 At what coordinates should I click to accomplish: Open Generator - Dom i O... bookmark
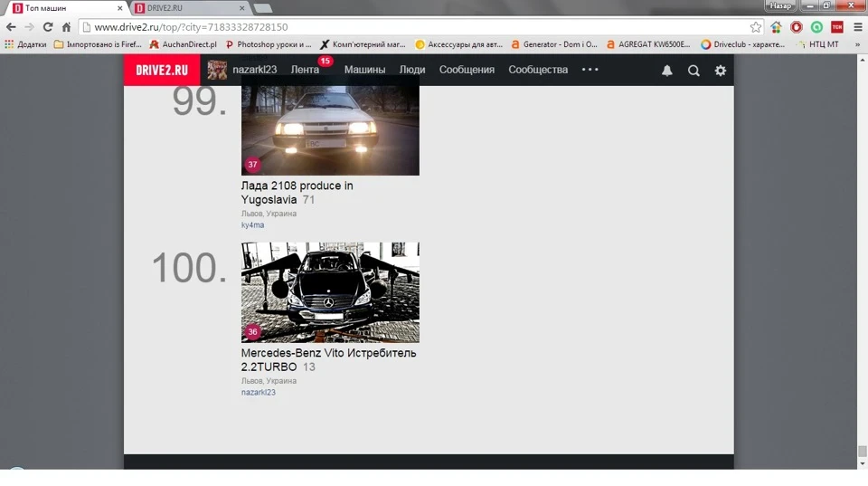(554, 44)
